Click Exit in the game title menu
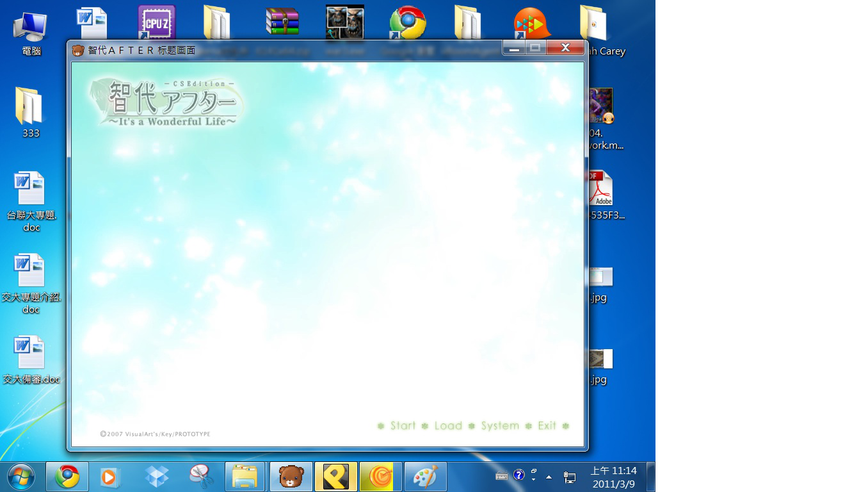The image size is (868, 492). (547, 425)
